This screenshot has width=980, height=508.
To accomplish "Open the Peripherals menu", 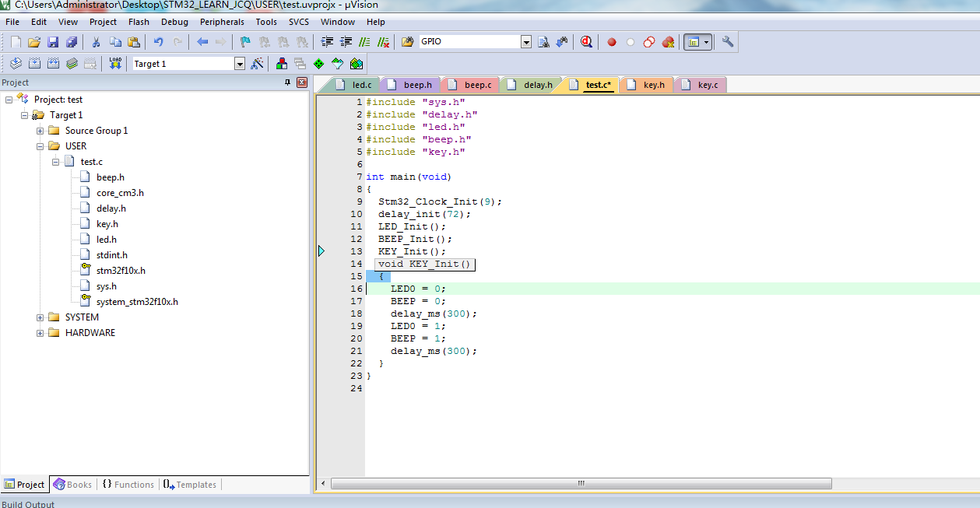I will click(222, 22).
